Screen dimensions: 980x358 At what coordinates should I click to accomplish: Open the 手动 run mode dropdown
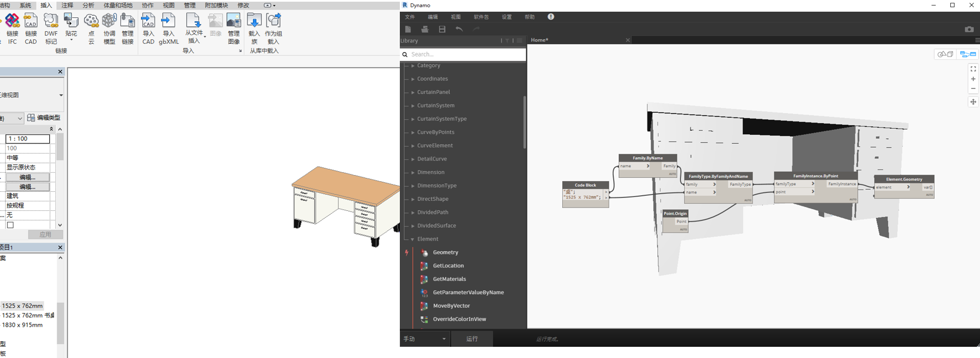pyautogui.click(x=425, y=339)
